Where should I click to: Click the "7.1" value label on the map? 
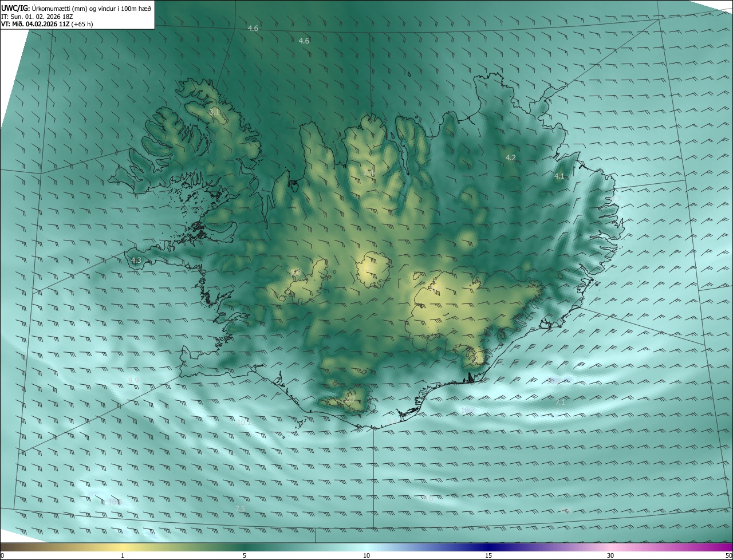(560, 403)
